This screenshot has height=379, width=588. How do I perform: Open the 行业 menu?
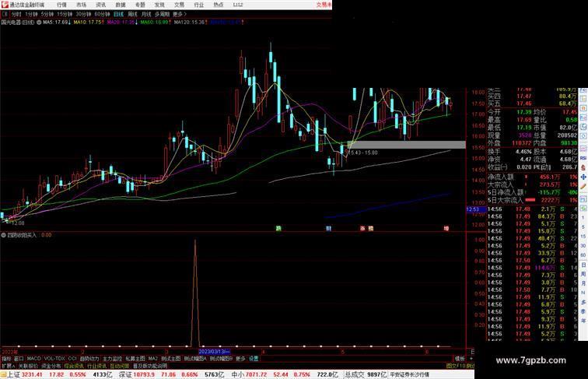pyautogui.click(x=199, y=5)
